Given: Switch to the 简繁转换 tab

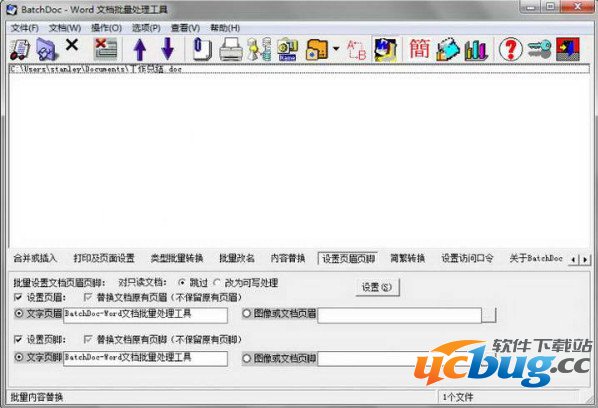Looking at the screenshot, I should click(x=408, y=258).
